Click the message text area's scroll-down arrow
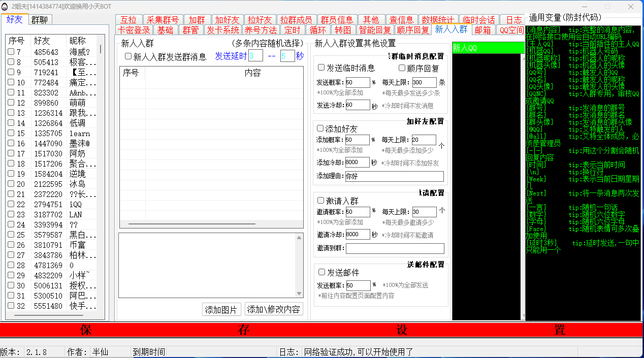The image size is (644, 358). 299,294
